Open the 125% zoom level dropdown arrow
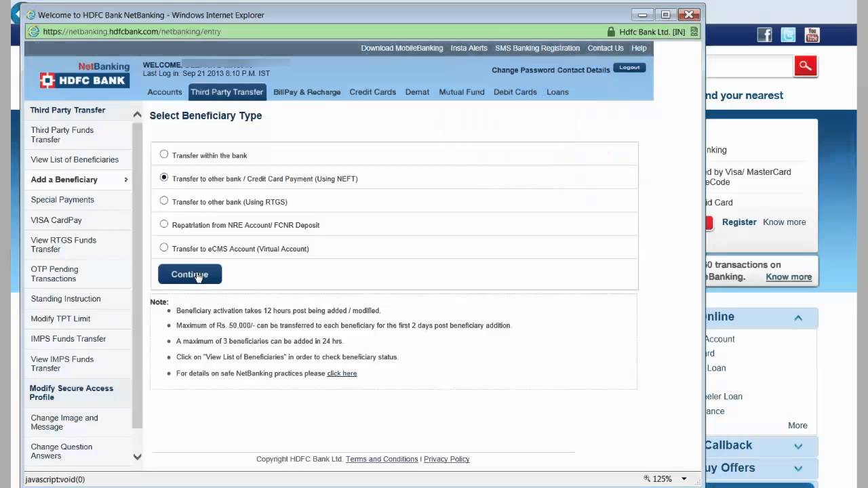The image size is (868, 488). 684,479
